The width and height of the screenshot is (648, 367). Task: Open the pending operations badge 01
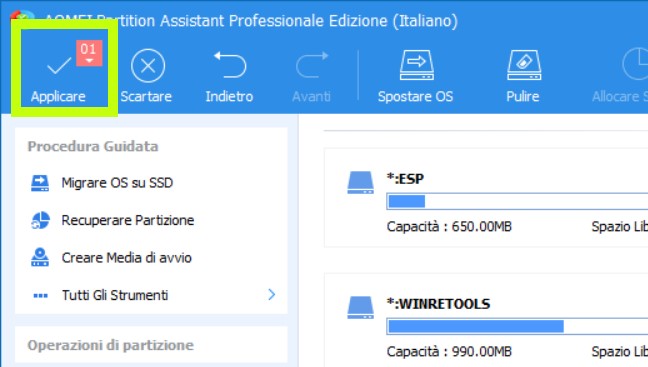coord(89,53)
